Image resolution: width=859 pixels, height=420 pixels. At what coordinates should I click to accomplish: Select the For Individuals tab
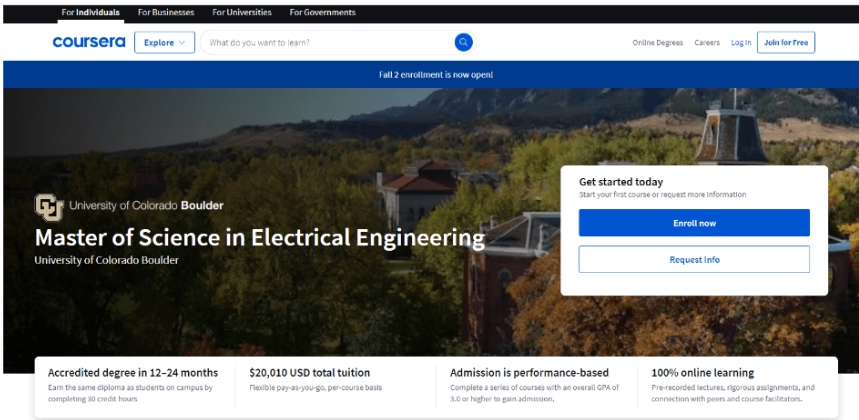pos(91,12)
